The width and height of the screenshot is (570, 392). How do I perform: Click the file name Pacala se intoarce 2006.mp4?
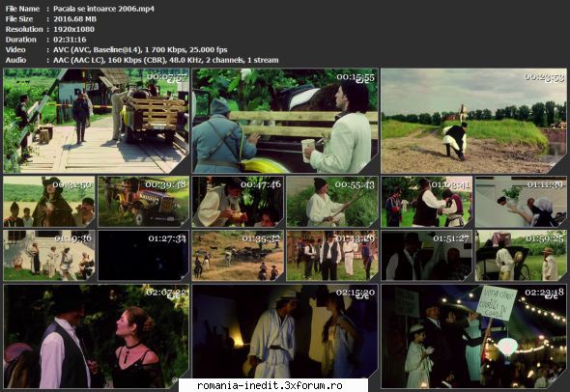point(103,9)
